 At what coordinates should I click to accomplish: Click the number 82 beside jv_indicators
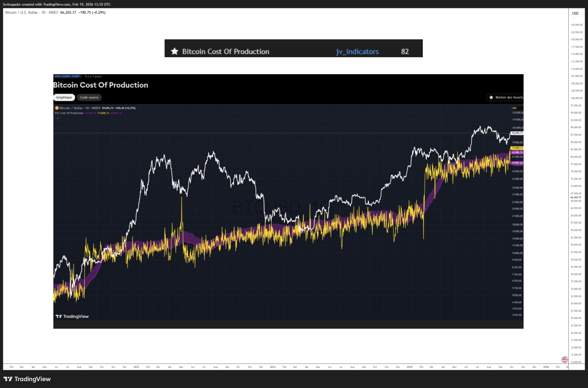tap(405, 52)
